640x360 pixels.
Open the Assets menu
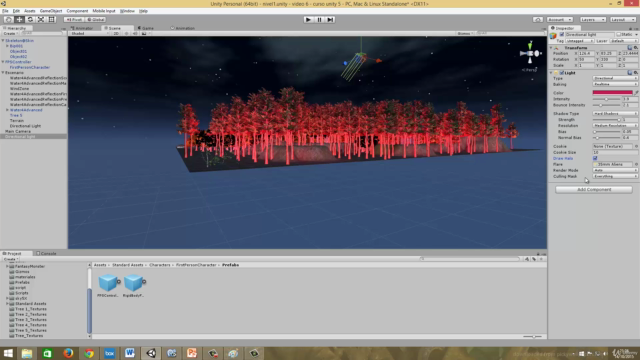pos(29,11)
